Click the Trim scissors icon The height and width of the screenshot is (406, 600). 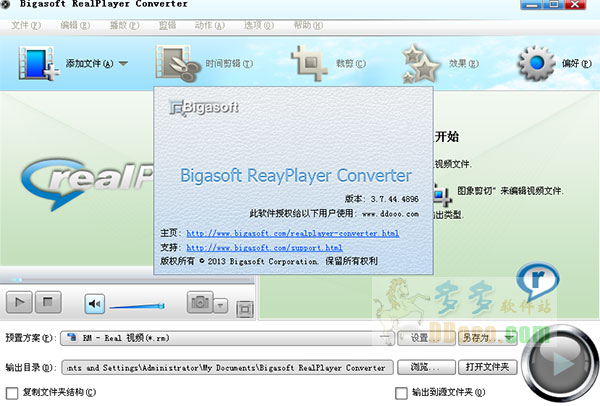(x=177, y=64)
